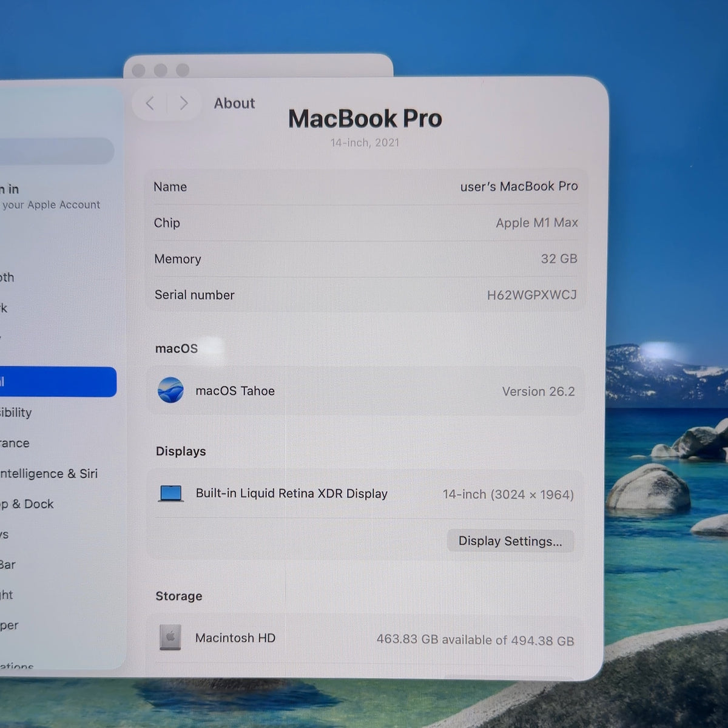Click the 14-inch (3024 × 1964) resolution text

coord(508,494)
